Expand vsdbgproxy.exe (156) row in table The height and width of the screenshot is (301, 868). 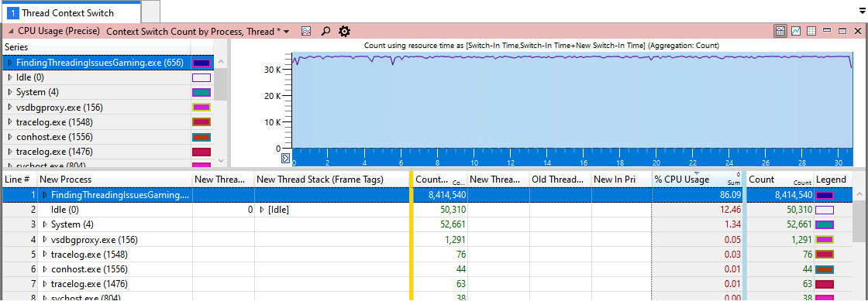click(x=44, y=240)
